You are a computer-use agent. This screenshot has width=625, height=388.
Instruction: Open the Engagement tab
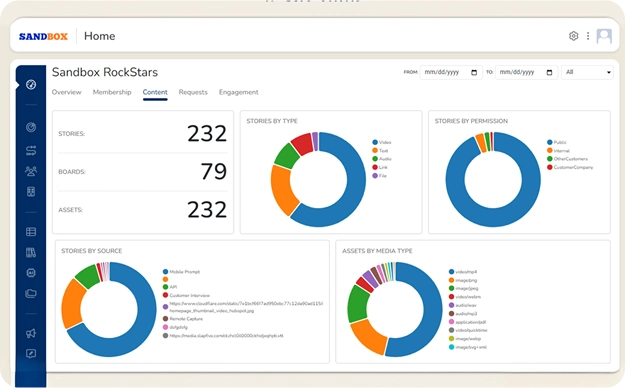tap(238, 92)
